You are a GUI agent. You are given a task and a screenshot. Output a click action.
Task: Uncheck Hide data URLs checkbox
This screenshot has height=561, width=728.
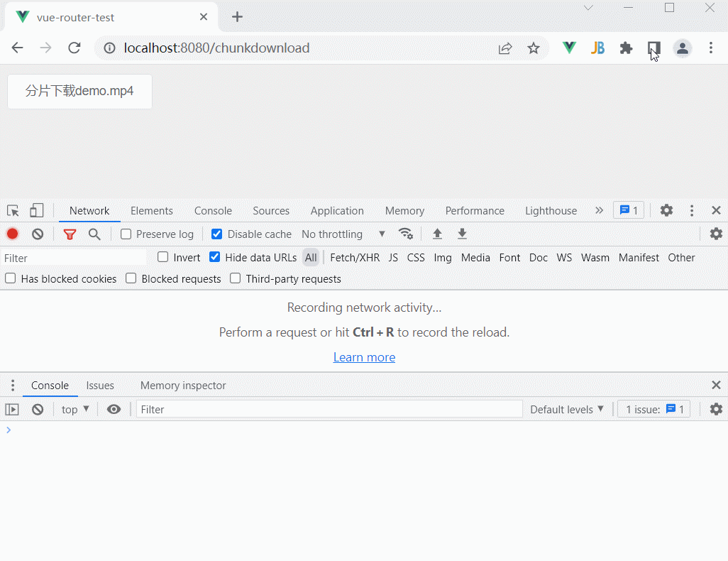point(214,257)
